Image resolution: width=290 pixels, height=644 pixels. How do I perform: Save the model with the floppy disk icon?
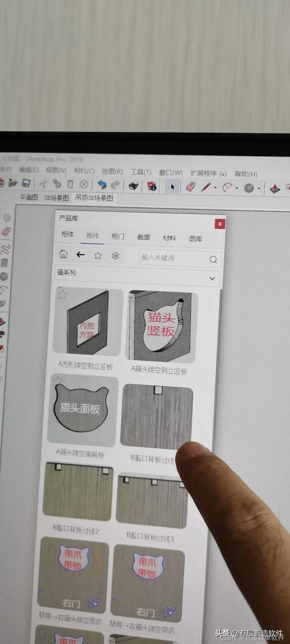coord(26,183)
